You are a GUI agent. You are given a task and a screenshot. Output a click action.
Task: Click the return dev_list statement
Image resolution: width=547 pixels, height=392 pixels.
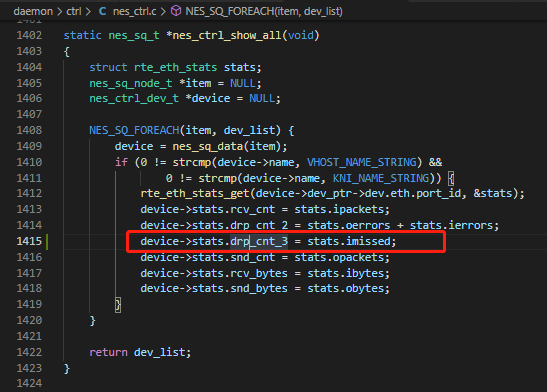tap(140, 352)
